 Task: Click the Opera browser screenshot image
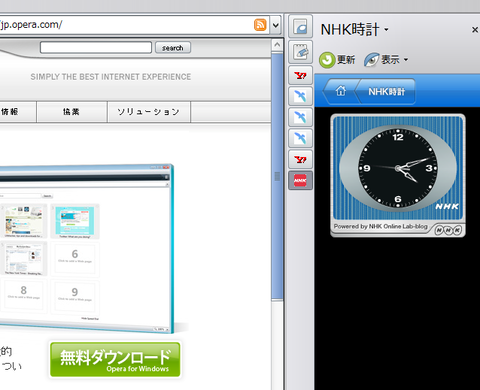tap(87, 249)
